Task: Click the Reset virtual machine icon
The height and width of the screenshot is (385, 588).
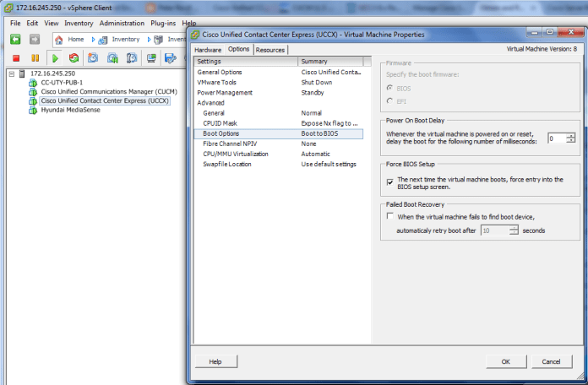Action: (73, 58)
